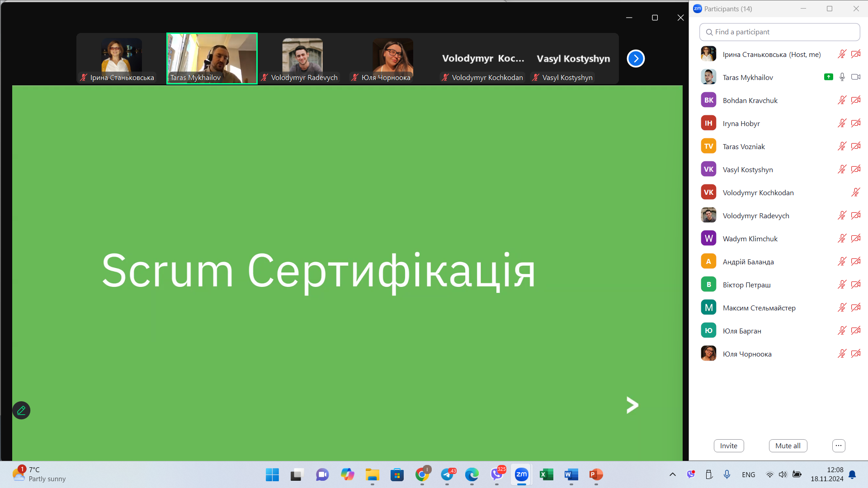Toggle Taras Mykhailov's camera icon
This screenshot has width=868, height=488.
(x=855, y=77)
